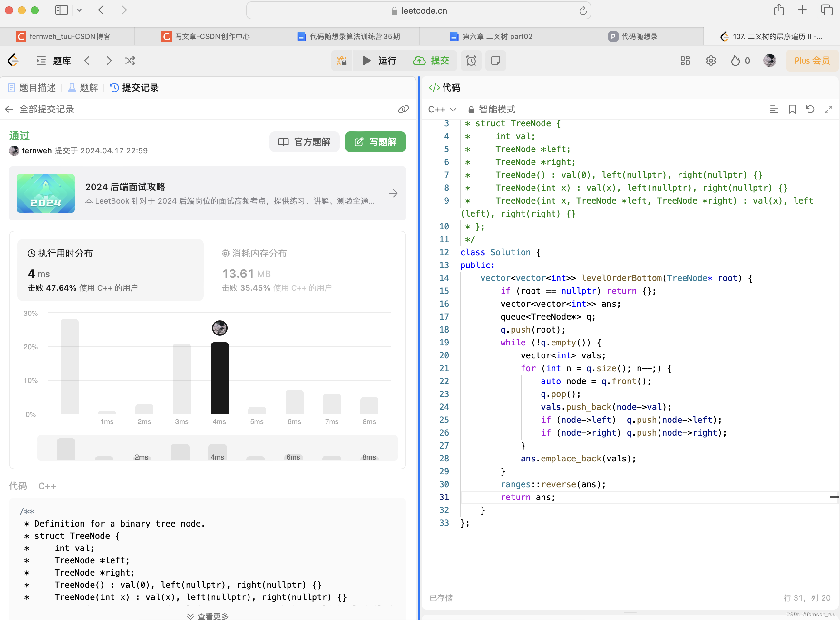Open the C++ language dropdown
The height and width of the screenshot is (620, 840).
442,109
